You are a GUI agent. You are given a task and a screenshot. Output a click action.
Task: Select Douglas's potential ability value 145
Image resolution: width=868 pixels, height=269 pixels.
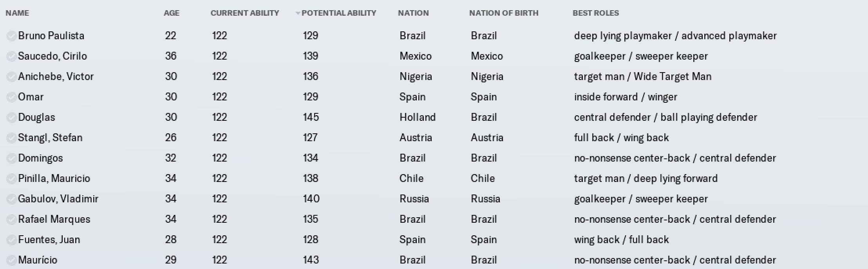311,117
